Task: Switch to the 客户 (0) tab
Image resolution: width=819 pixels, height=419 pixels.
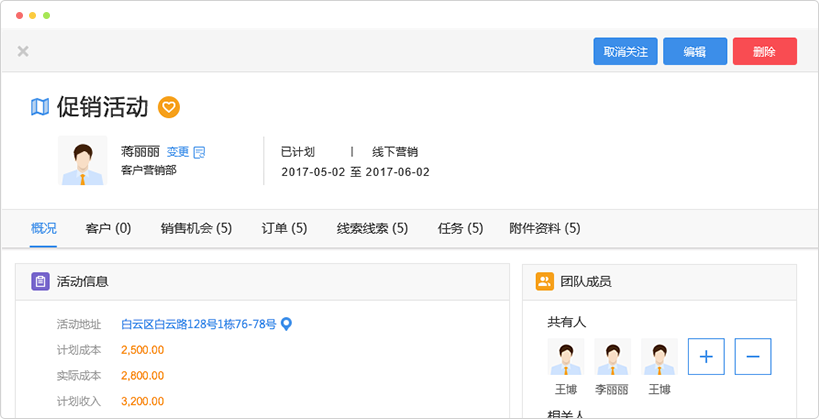Action: click(108, 228)
